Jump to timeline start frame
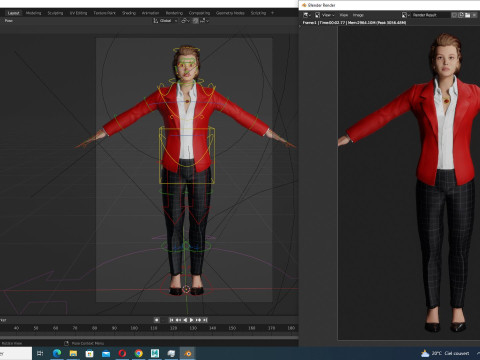480x360 pixels. point(171,320)
